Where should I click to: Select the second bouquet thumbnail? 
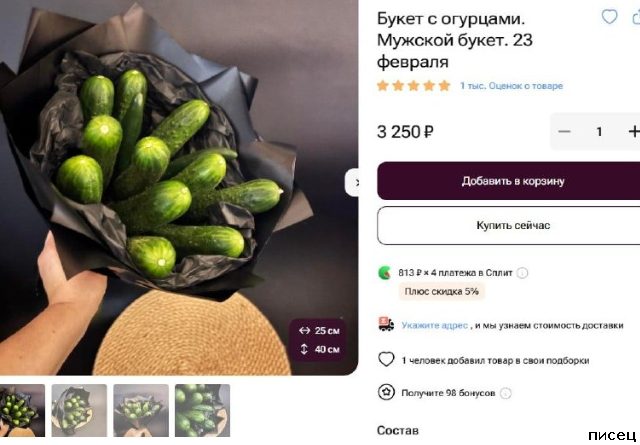[x=79, y=410]
